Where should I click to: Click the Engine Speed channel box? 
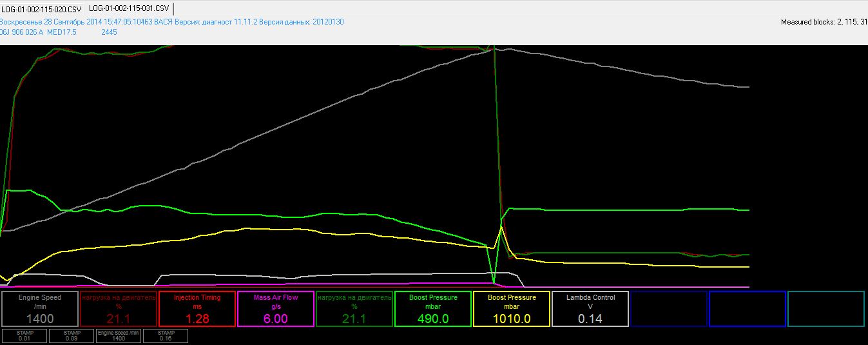tap(39, 309)
